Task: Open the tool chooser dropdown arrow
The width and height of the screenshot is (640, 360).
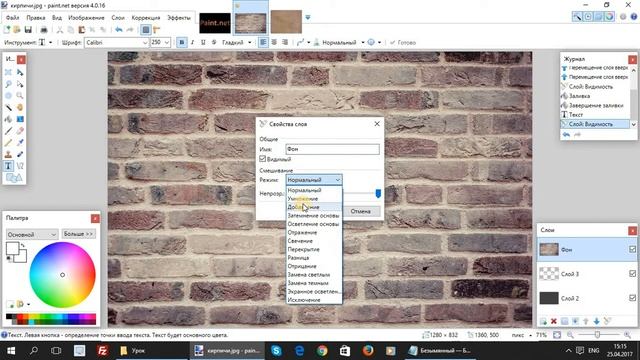Action: point(51,42)
